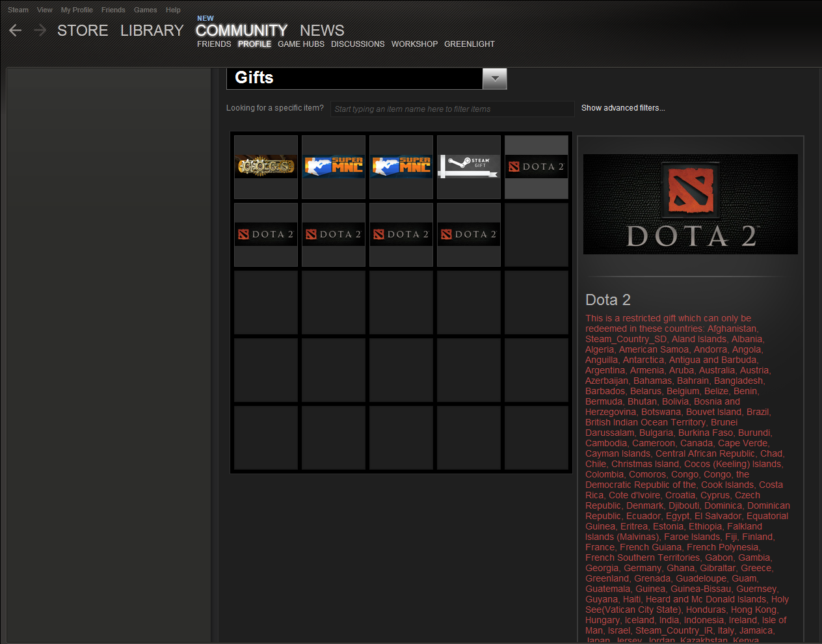Open the DISCUSSIONS sub-tab
The height and width of the screenshot is (644, 822).
click(358, 44)
